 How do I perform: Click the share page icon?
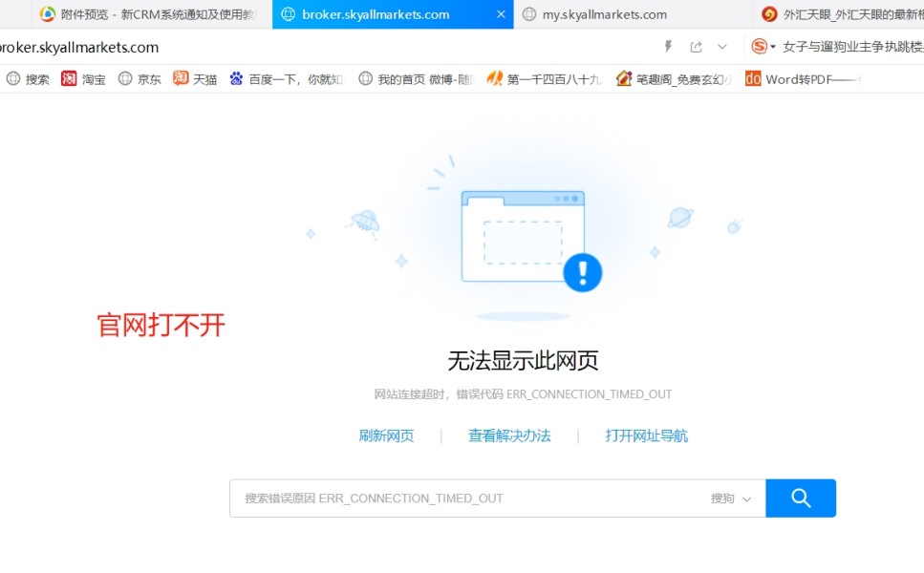tap(696, 47)
